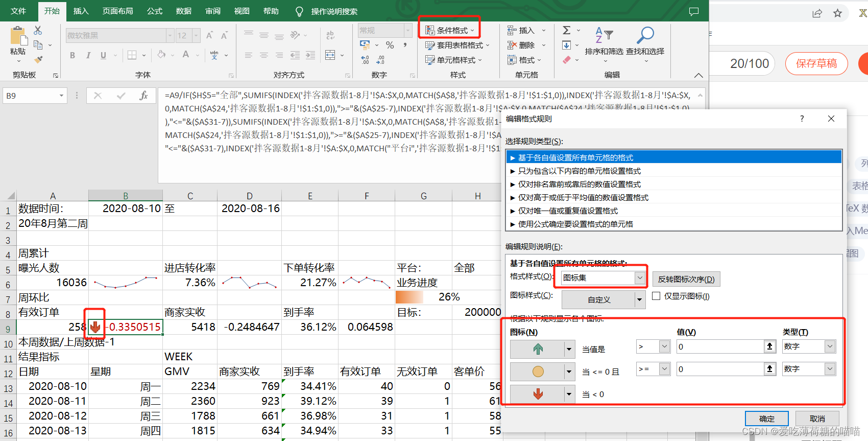This screenshot has height=441, width=868.
Task: Open the 文件 menu tab
Action: (18, 11)
